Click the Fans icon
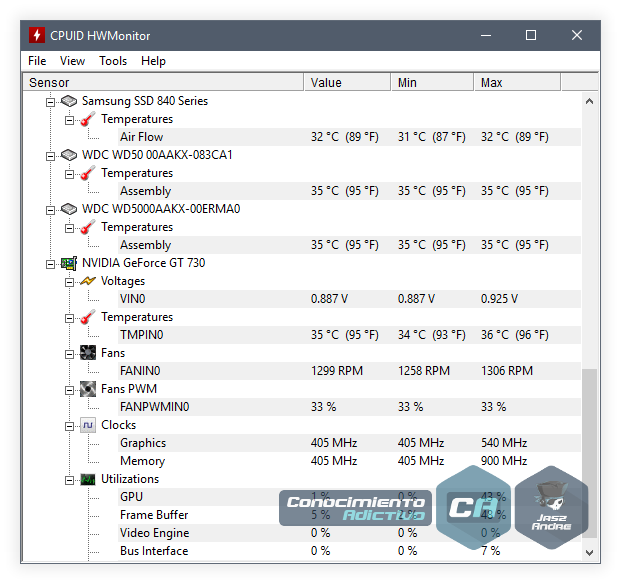The image size is (621, 584). (88, 353)
